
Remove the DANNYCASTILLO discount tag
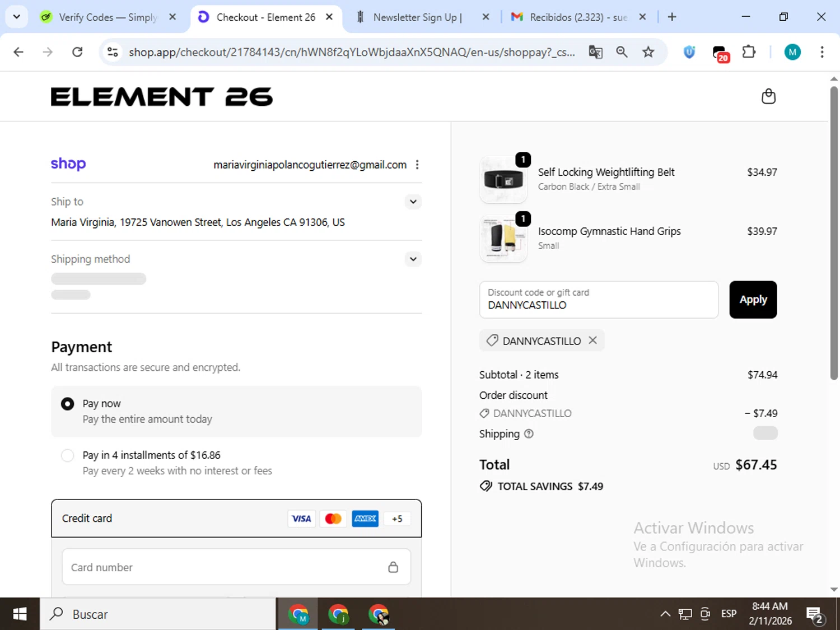click(592, 340)
